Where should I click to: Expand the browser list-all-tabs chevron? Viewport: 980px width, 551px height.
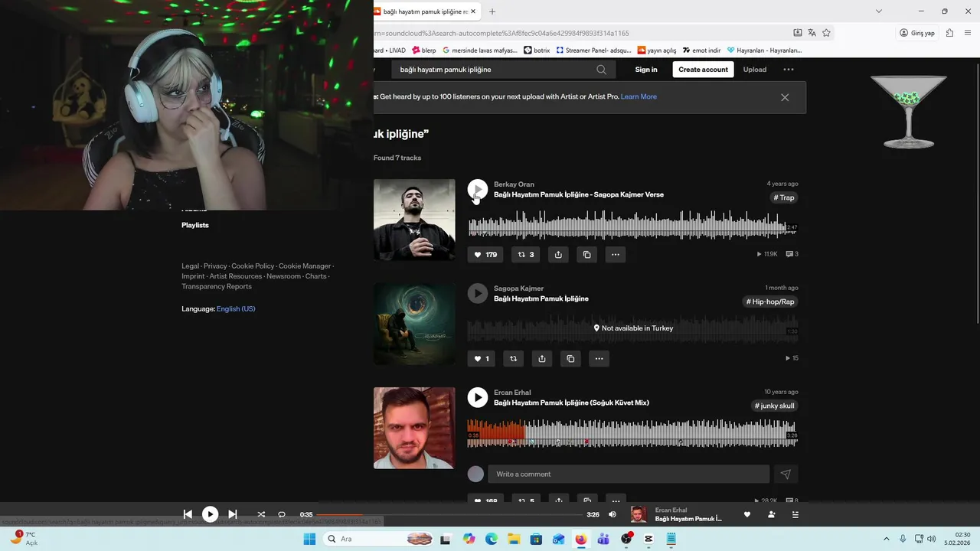[879, 11]
